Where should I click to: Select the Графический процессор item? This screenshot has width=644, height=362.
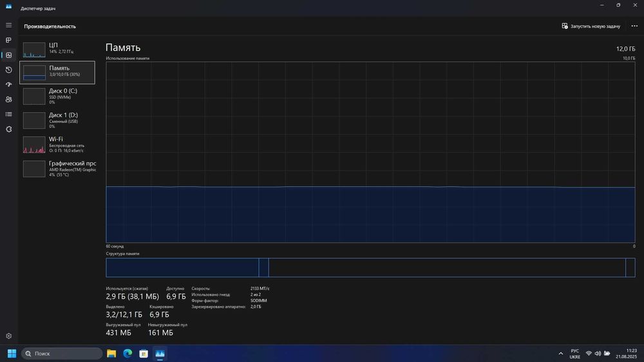pos(57,169)
